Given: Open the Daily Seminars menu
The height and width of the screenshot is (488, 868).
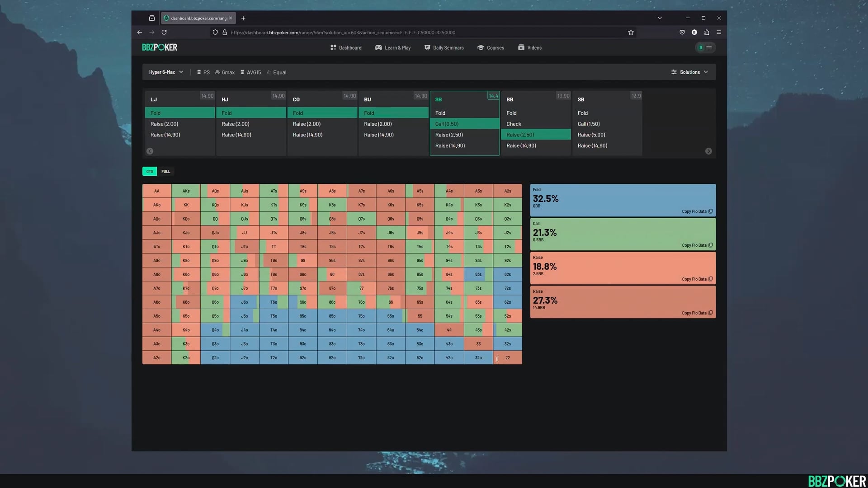Looking at the screenshot, I should coord(444,48).
